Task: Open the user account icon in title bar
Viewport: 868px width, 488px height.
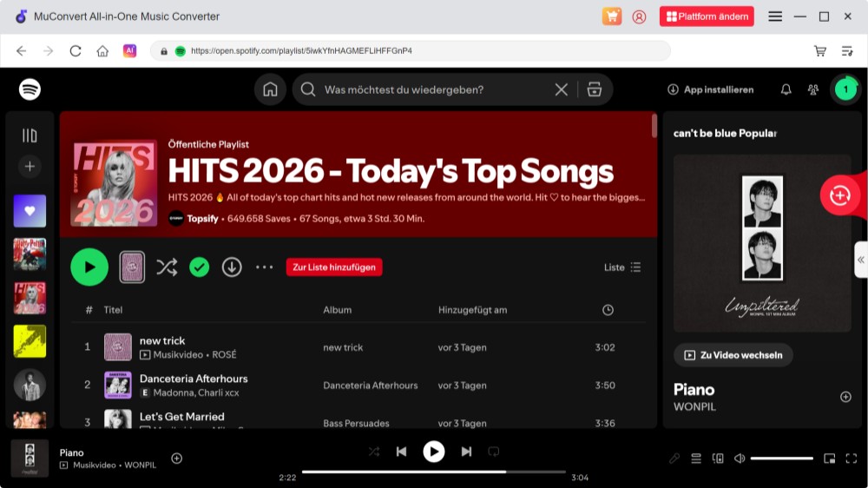Action: point(639,16)
